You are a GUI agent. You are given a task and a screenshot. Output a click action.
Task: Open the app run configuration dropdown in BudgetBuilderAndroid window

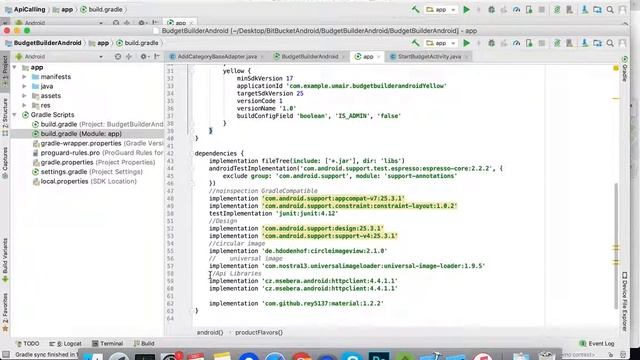click(441, 43)
